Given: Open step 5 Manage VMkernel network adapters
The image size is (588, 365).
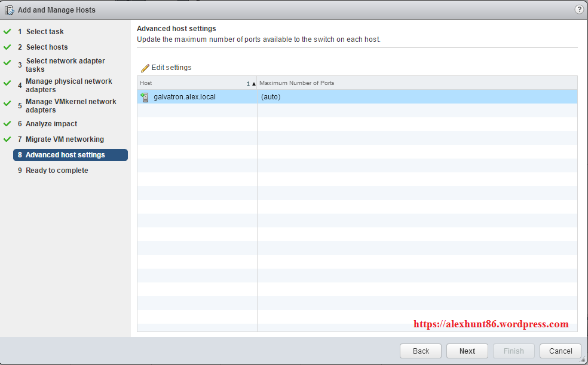Looking at the screenshot, I should 67,105.
